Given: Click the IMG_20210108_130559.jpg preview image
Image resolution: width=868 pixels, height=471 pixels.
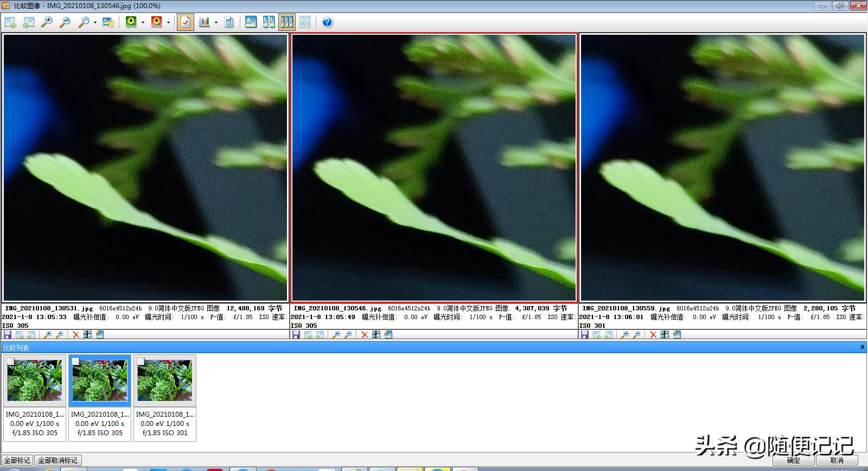Looking at the screenshot, I should (723, 168).
